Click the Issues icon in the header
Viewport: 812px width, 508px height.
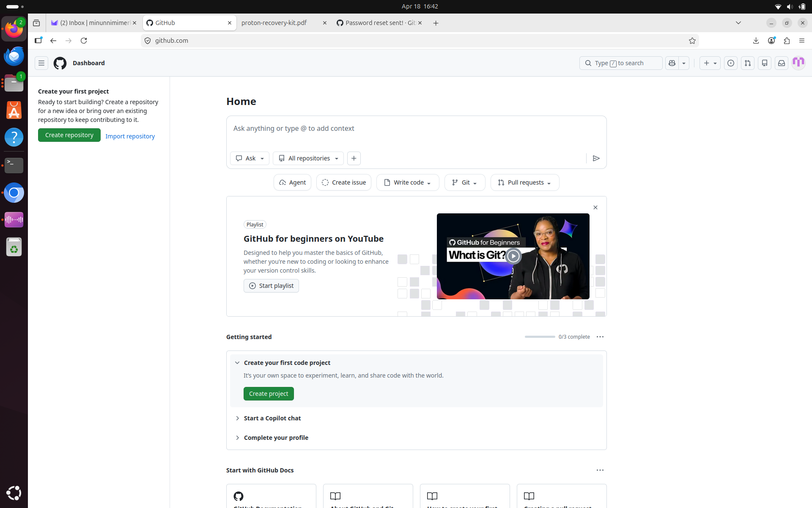[x=731, y=63]
